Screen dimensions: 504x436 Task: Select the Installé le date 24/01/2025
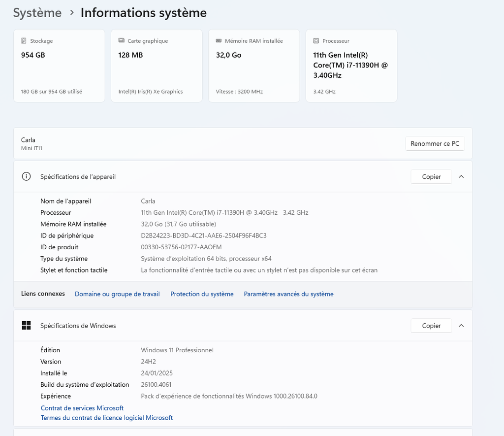click(157, 373)
